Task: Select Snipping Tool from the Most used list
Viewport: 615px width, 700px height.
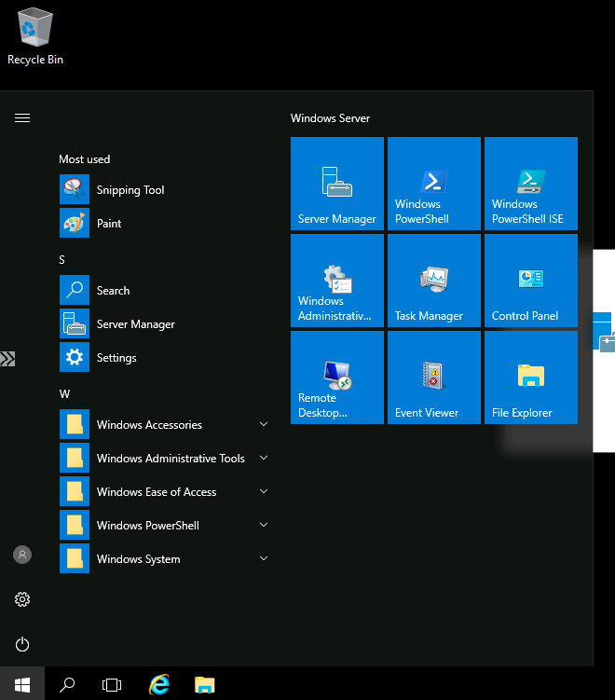Action: (130, 190)
